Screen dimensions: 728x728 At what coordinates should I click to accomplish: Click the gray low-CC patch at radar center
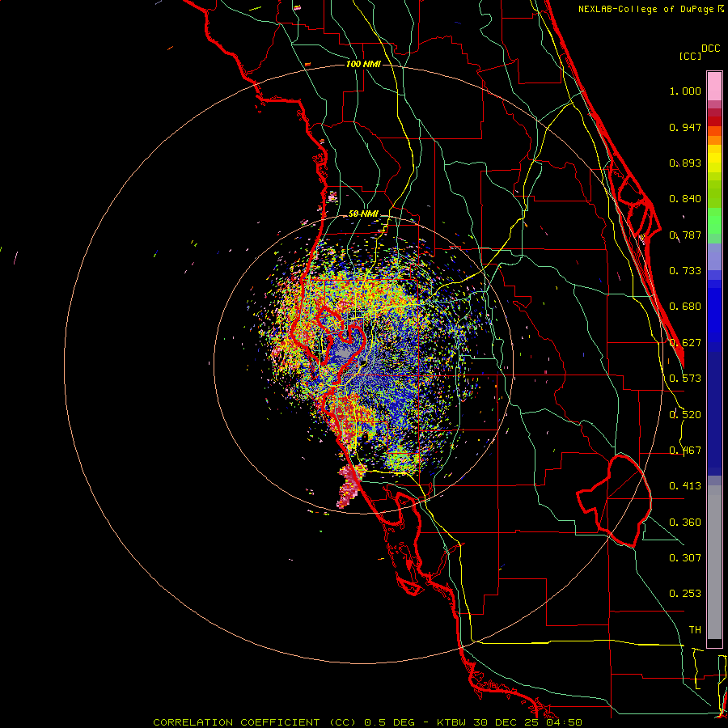click(x=345, y=352)
